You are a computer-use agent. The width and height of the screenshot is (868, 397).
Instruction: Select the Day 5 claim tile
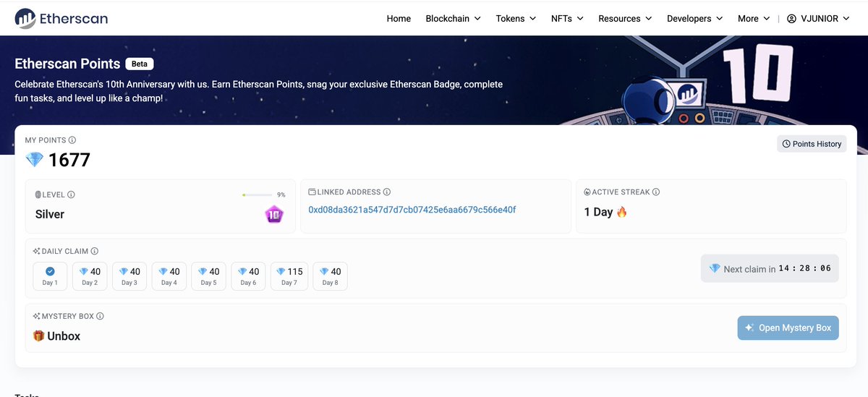(209, 276)
